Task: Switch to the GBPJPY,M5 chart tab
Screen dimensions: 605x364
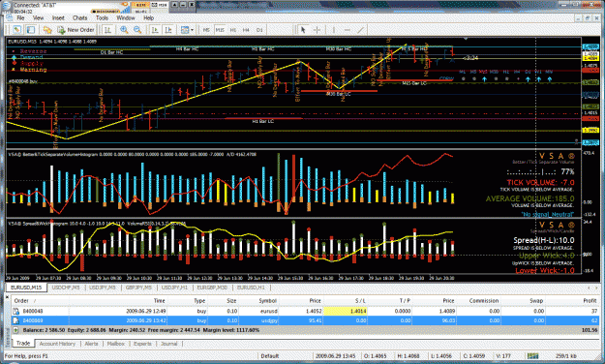Action: 138,288
